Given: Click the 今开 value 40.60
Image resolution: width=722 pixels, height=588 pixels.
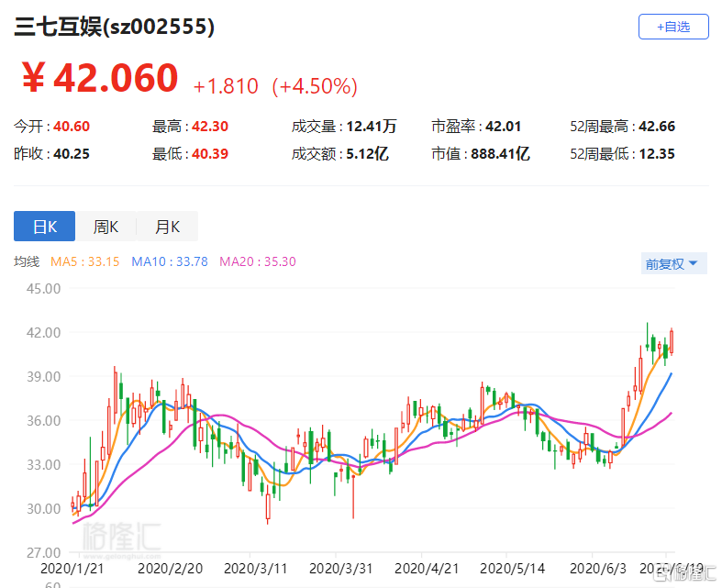Looking at the screenshot, I should tap(72, 127).
